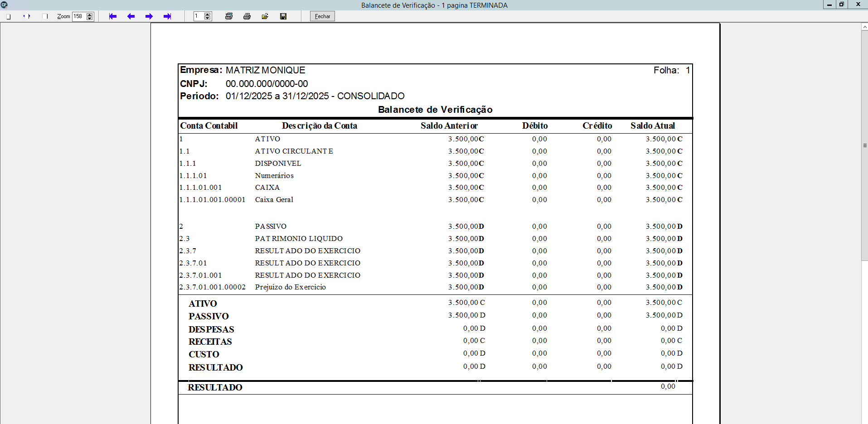Go to the next page arrow

149,16
